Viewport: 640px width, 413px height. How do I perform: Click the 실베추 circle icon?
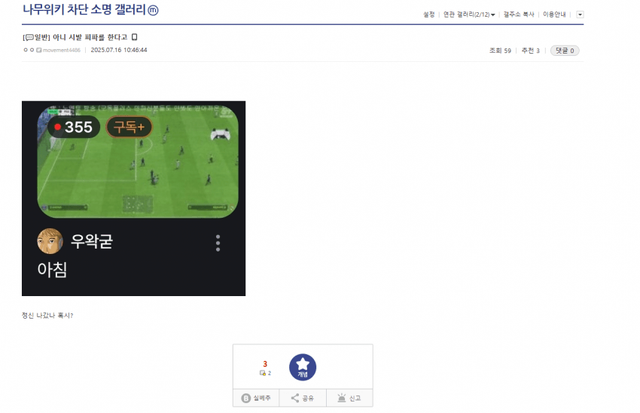246,398
